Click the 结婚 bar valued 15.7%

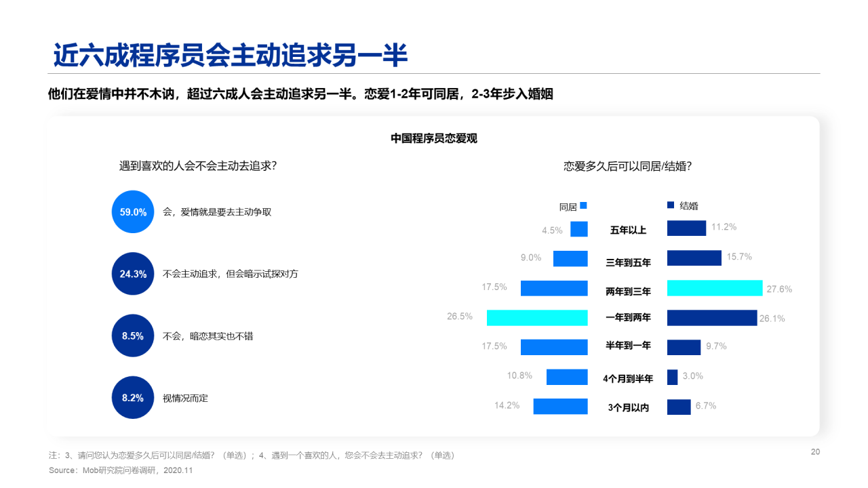[694, 258]
